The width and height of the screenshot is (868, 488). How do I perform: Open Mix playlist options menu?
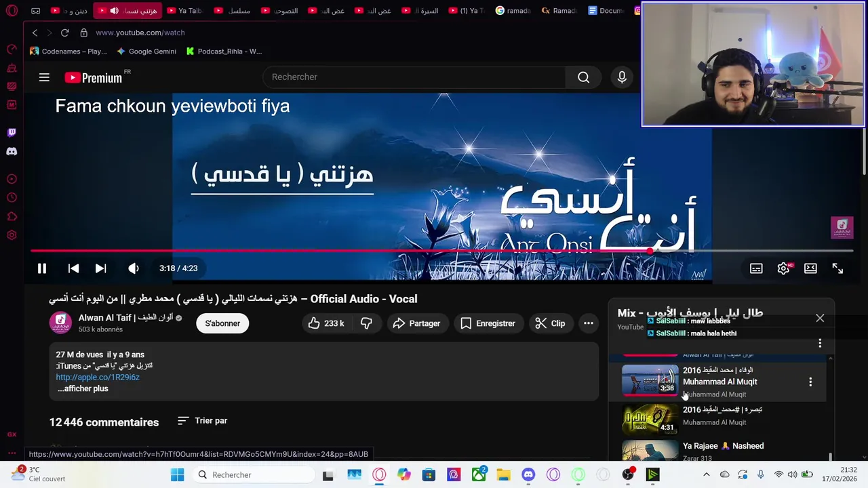(820, 344)
